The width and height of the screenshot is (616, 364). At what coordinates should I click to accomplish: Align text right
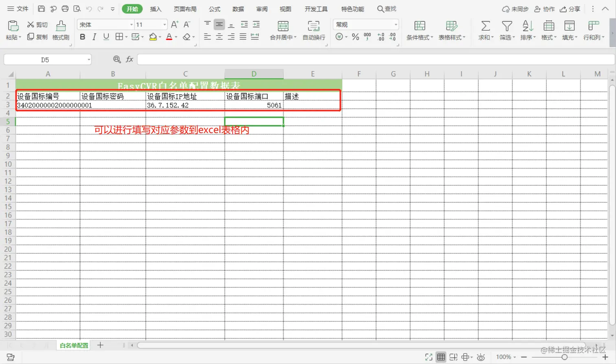(x=231, y=37)
